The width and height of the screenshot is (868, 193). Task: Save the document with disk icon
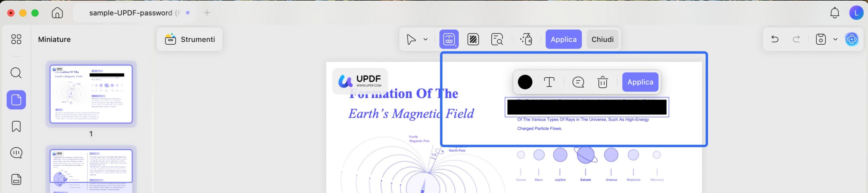821,39
